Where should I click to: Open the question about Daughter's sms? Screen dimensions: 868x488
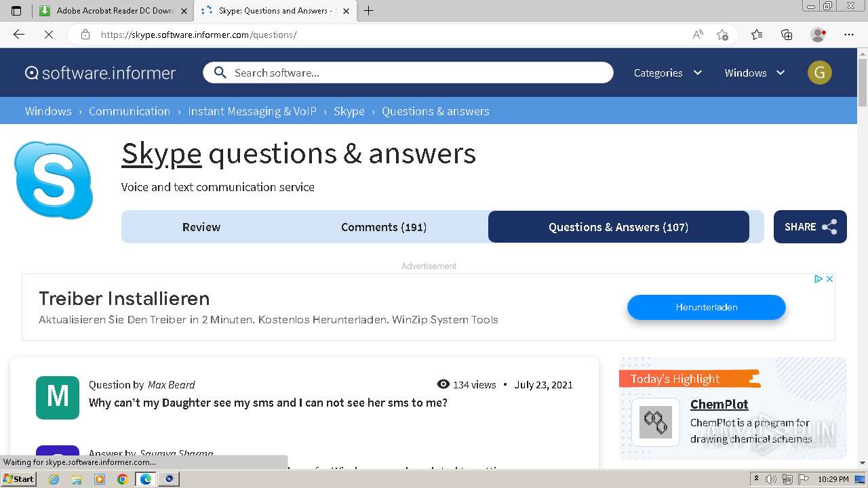coord(268,403)
